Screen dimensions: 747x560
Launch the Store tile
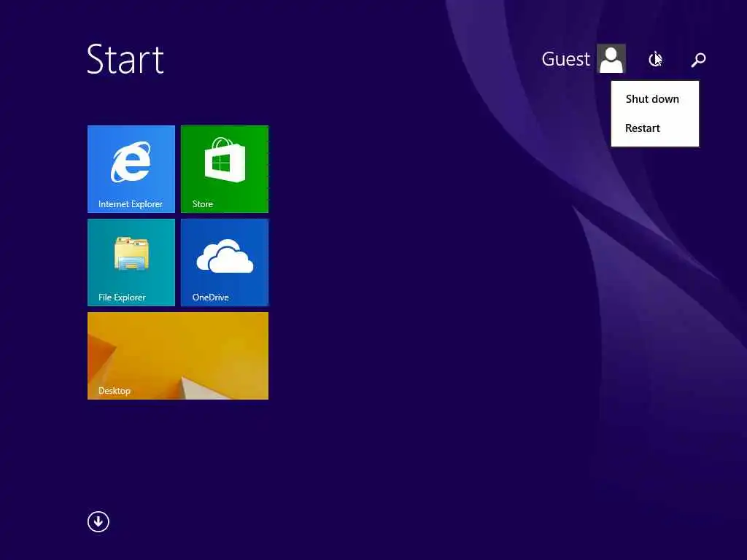(x=225, y=169)
